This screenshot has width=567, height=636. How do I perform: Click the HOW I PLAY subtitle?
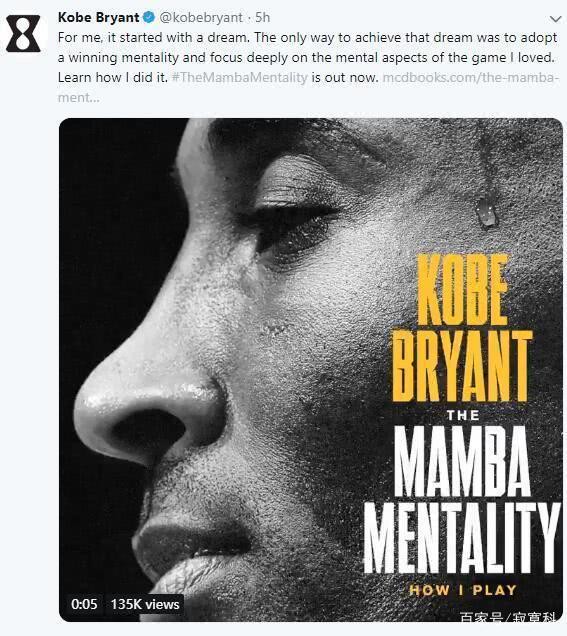tap(463, 589)
